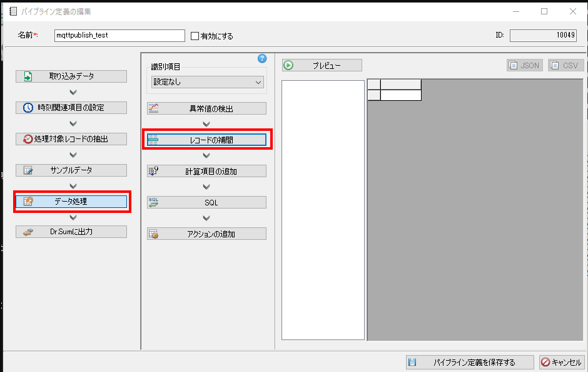Click the 計算項目の追加 icon
This screenshot has width=588, height=372.
[153, 171]
